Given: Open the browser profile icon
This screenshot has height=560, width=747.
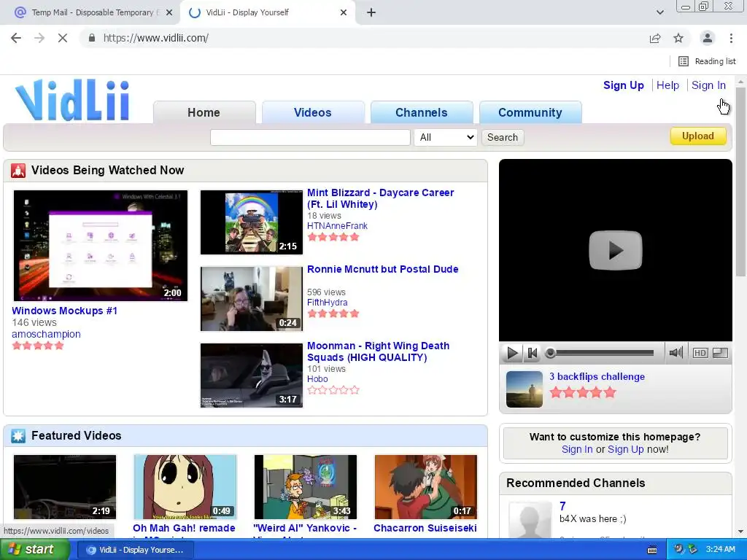Looking at the screenshot, I should click(x=708, y=38).
